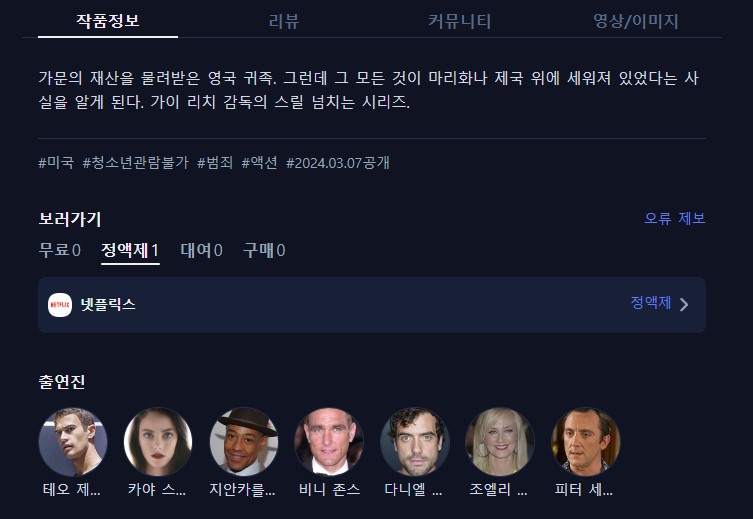Choose the 구매 0 filter
This screenshot has width=753, height=519.
click(264, 250)
